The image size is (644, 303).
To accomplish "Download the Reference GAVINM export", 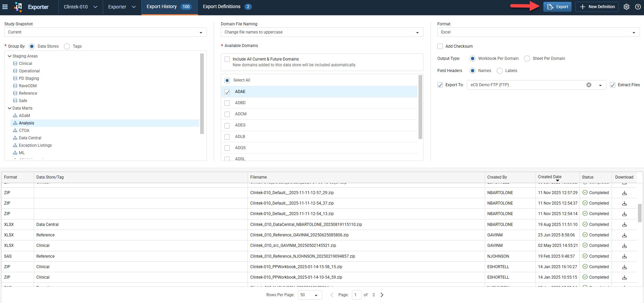I will tap(624, 235).
